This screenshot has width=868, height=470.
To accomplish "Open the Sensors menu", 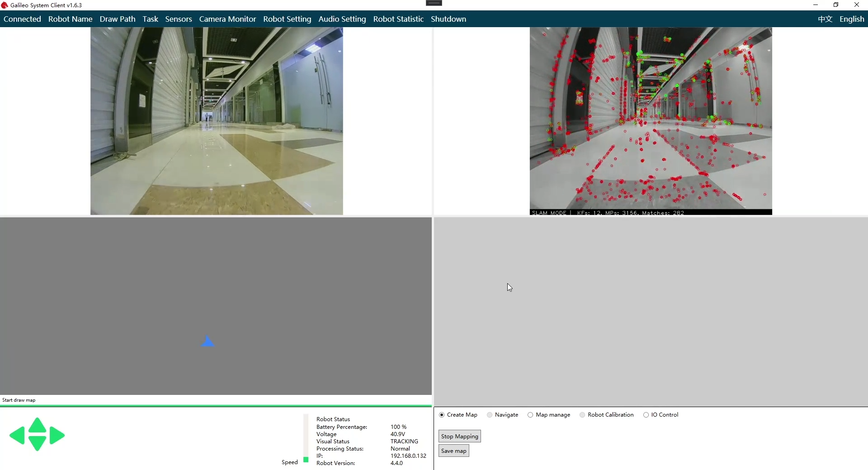I will coord(179,19).
